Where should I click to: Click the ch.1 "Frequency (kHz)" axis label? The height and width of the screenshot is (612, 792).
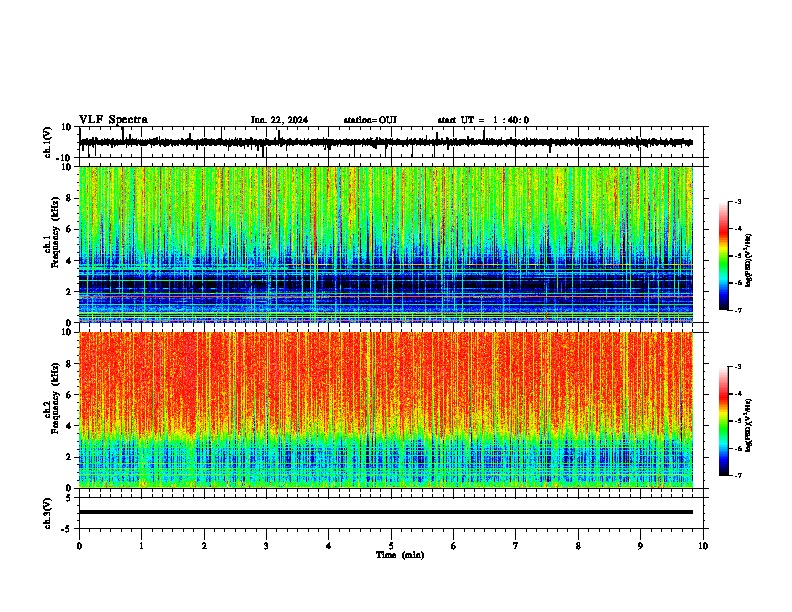55,233
